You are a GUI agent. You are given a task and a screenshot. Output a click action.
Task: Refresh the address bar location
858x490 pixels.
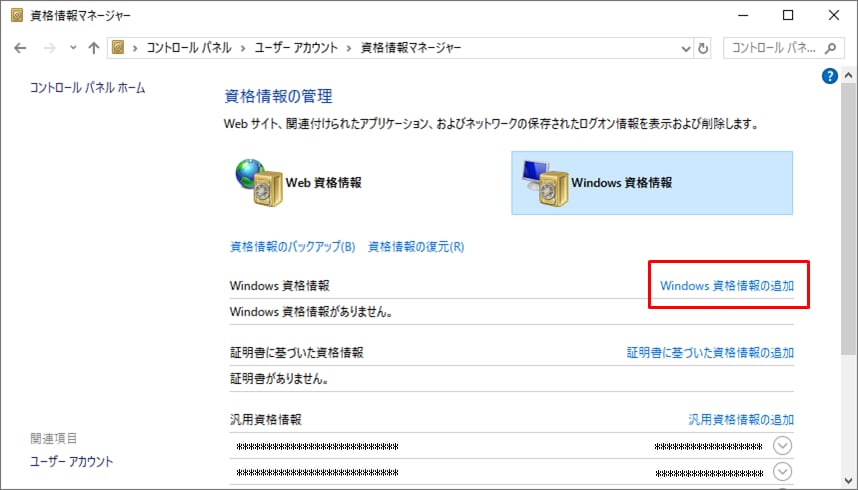point(703,48)
